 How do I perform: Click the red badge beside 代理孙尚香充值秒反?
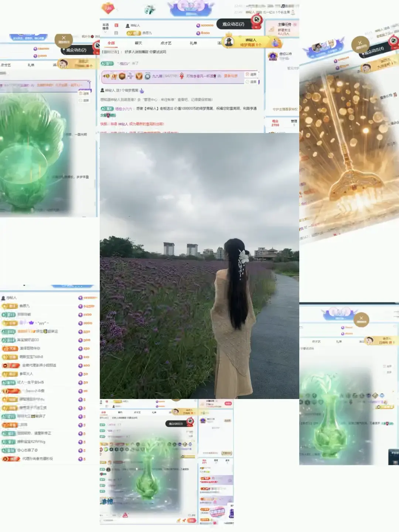pos(11,459)
